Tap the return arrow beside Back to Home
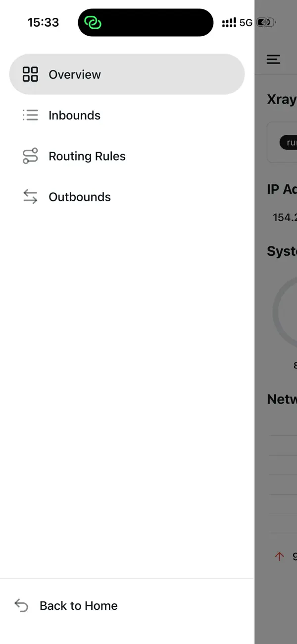The height and width of the screenshot is (644, 297). coord(21,605)
